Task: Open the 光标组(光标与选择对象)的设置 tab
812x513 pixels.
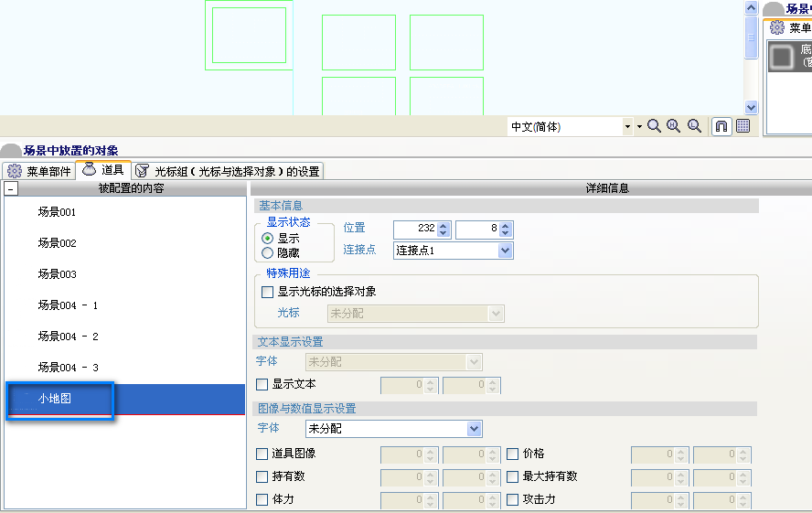Action: tap(228, 171)
